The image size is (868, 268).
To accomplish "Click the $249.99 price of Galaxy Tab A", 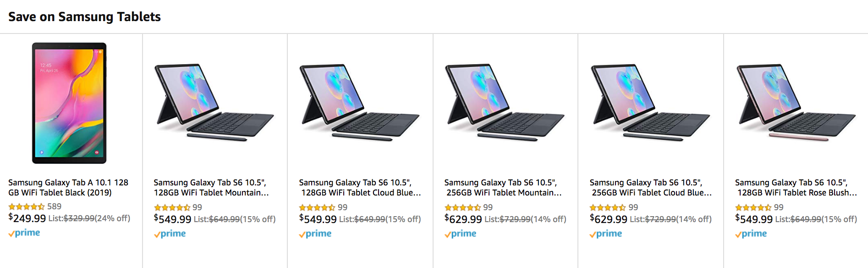I will click(27, 218).
